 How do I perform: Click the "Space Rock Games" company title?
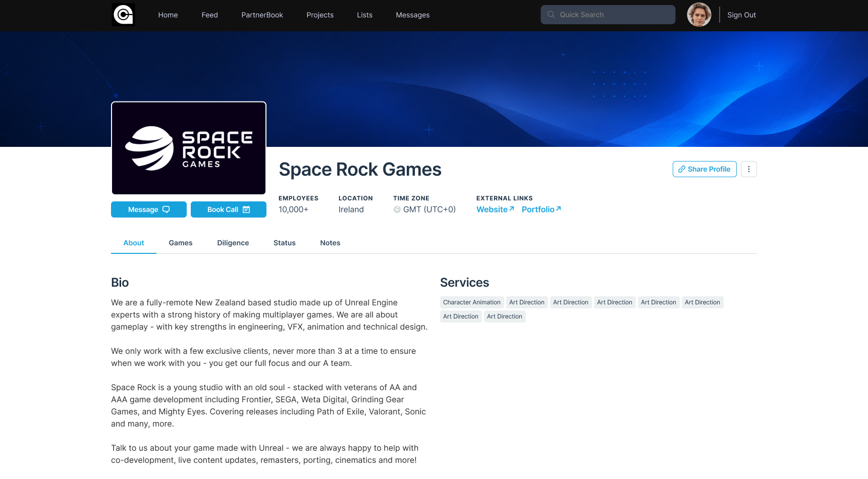360,170
